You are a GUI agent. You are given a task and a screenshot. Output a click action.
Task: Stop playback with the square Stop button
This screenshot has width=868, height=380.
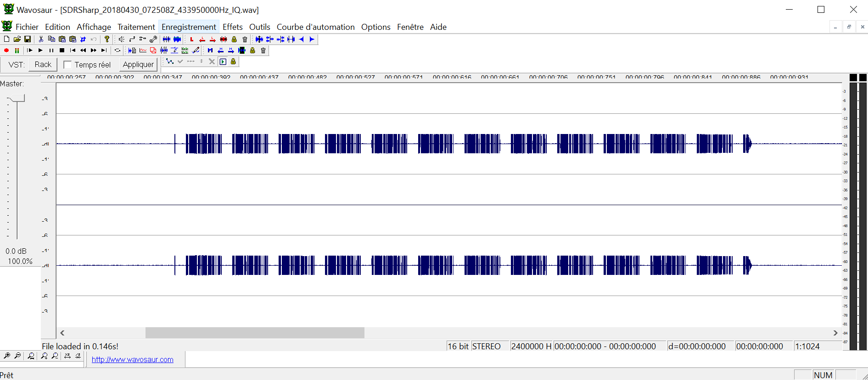(x=62, y=50)
